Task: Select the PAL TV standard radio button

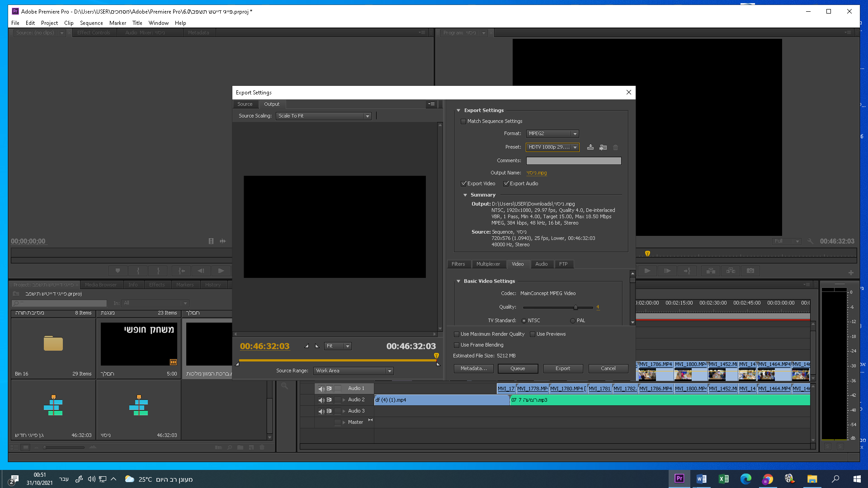Action: pos(573,321)
